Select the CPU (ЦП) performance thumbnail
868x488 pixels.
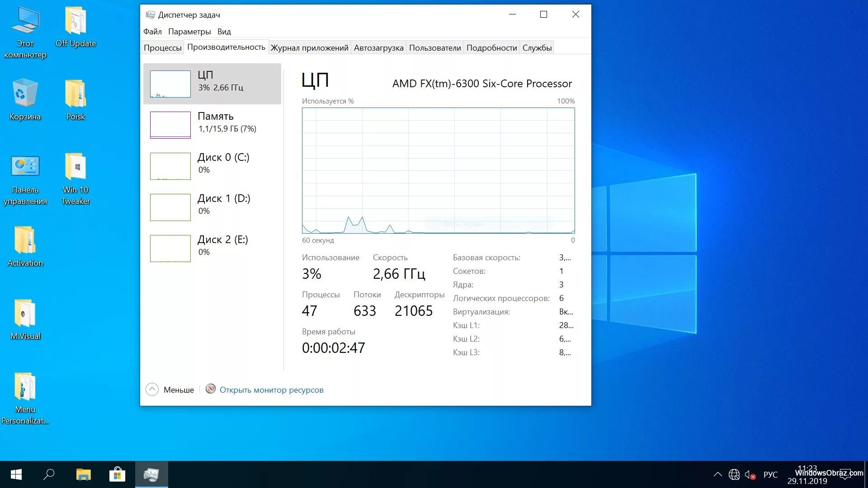pos(170,84)
